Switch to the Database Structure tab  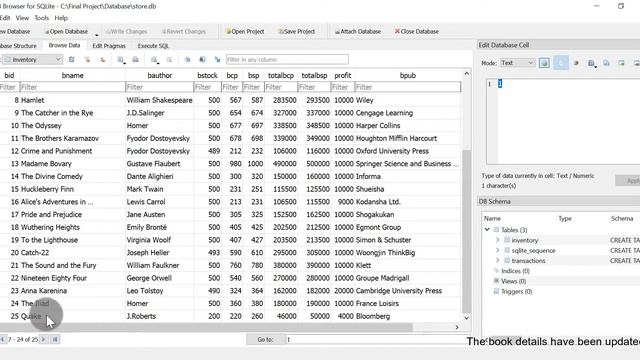point(18,46)
